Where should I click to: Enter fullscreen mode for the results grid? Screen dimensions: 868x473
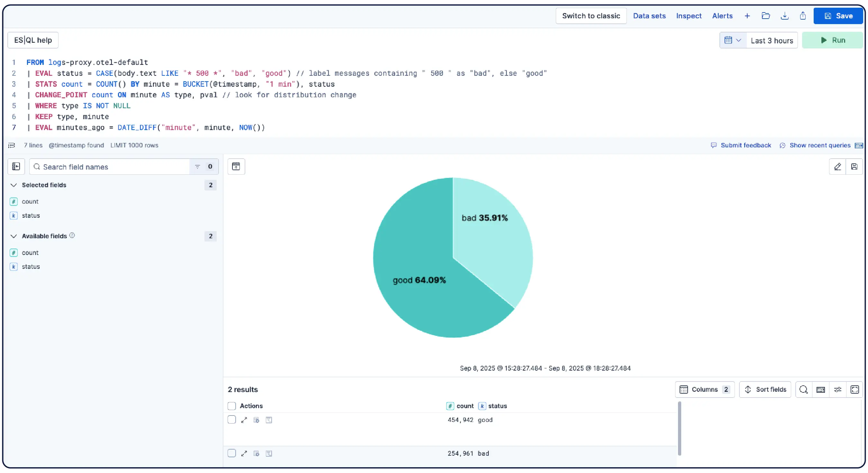click(855, 390)
